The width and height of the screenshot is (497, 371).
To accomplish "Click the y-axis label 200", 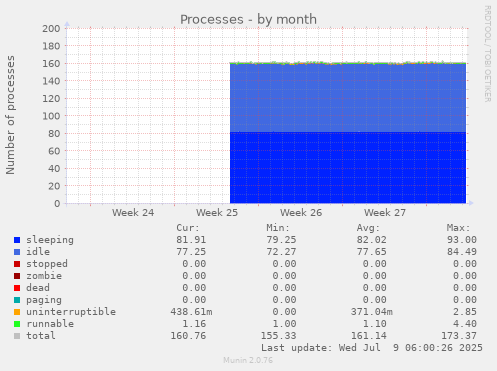I will [x=51, y=29].
